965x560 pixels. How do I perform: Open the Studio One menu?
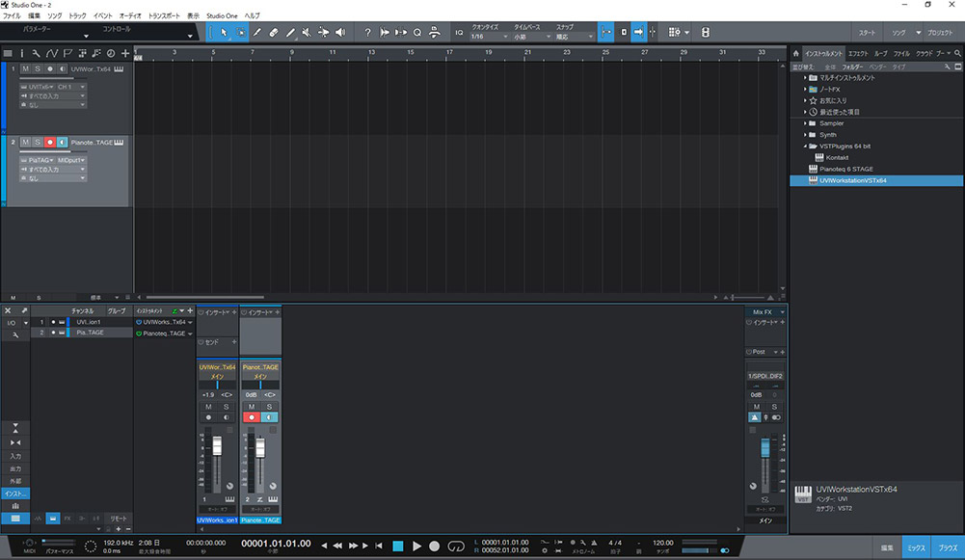(x=222, y=16)
